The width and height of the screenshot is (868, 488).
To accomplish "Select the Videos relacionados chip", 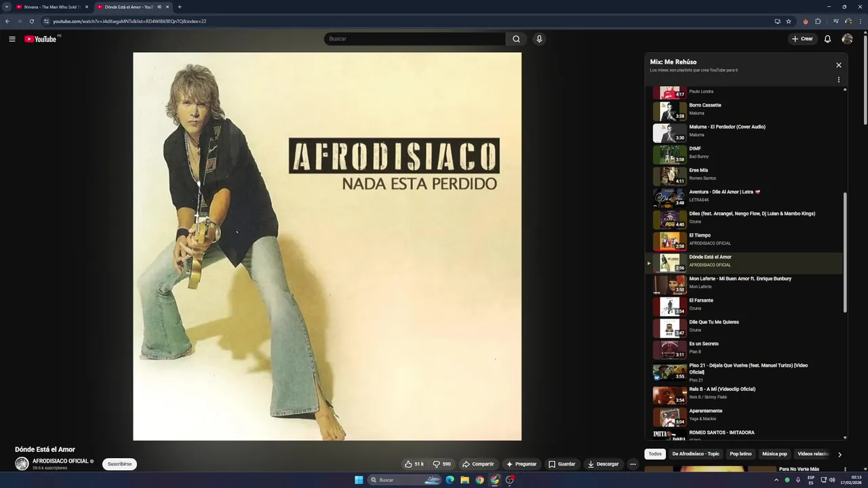I will pos(814,454).
